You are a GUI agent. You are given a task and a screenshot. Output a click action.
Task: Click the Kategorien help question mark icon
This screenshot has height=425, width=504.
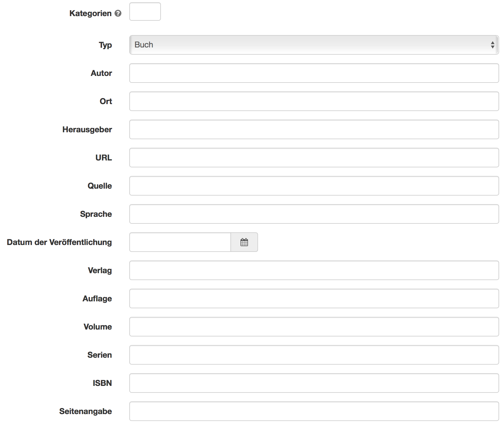tap(118, 13)
